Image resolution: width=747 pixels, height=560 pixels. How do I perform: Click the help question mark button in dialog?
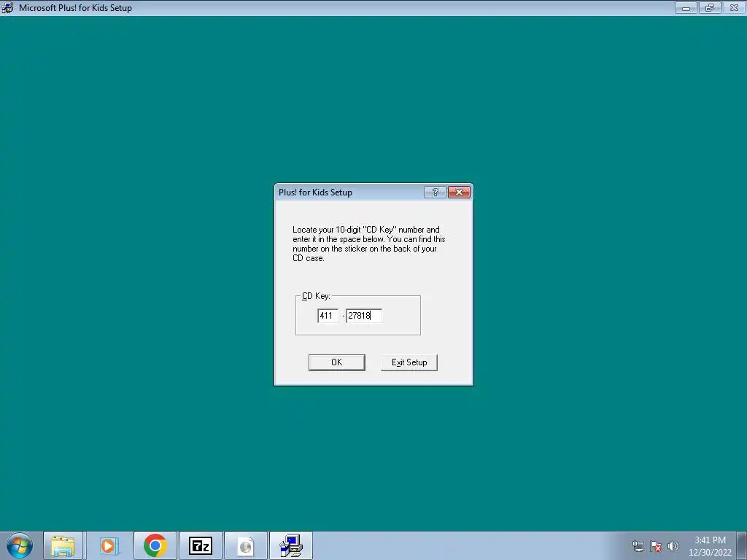[x=435, y=192]
